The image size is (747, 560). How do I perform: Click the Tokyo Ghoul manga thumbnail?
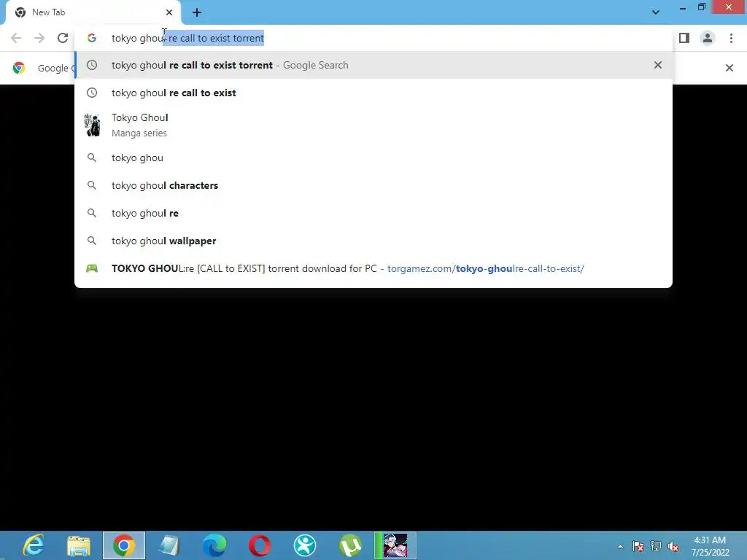coord(92,125)
